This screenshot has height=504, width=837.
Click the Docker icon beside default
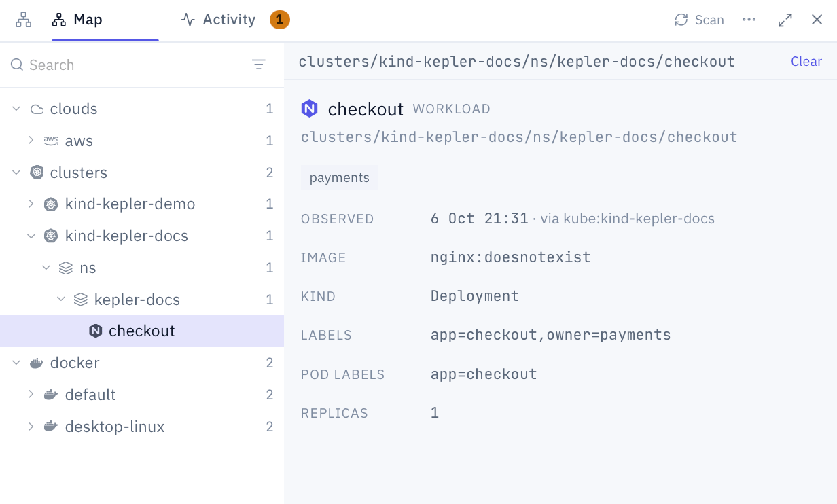click(x=51, y=395)
